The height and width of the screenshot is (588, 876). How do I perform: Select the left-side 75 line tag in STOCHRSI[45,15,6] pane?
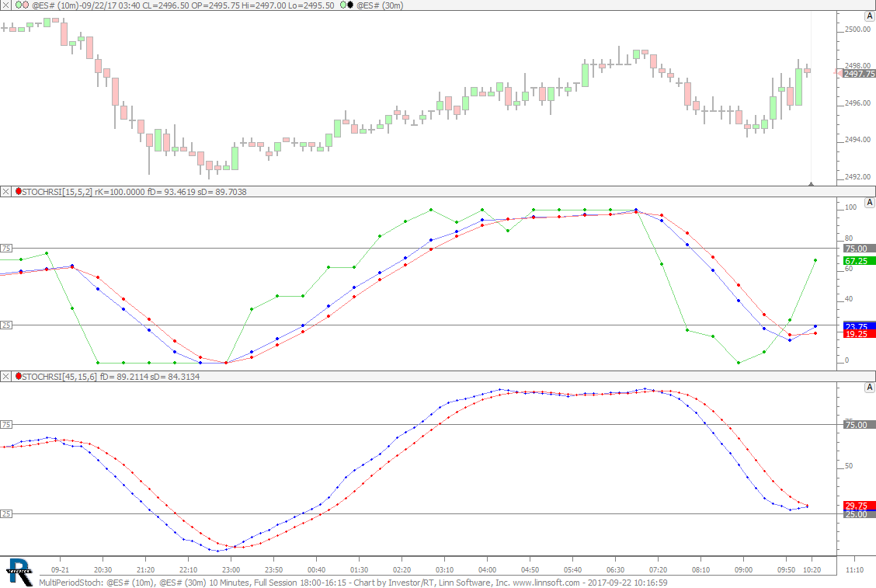[6, 424]
